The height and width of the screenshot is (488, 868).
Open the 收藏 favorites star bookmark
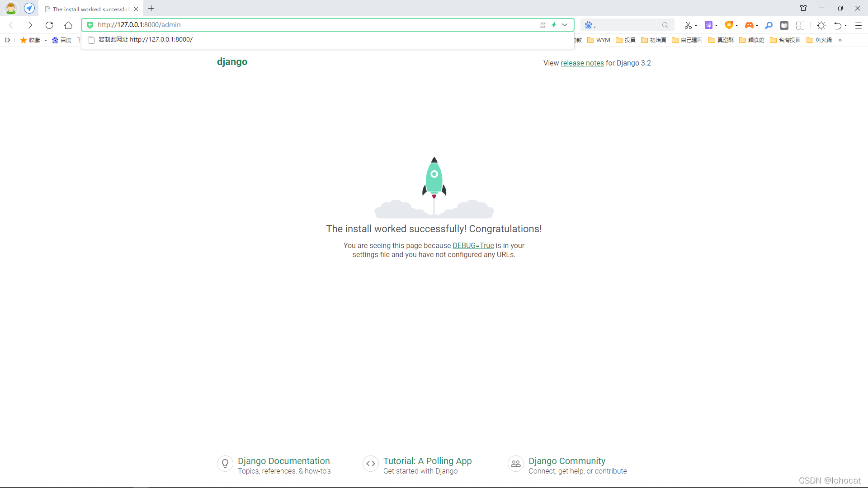(30, 40)
